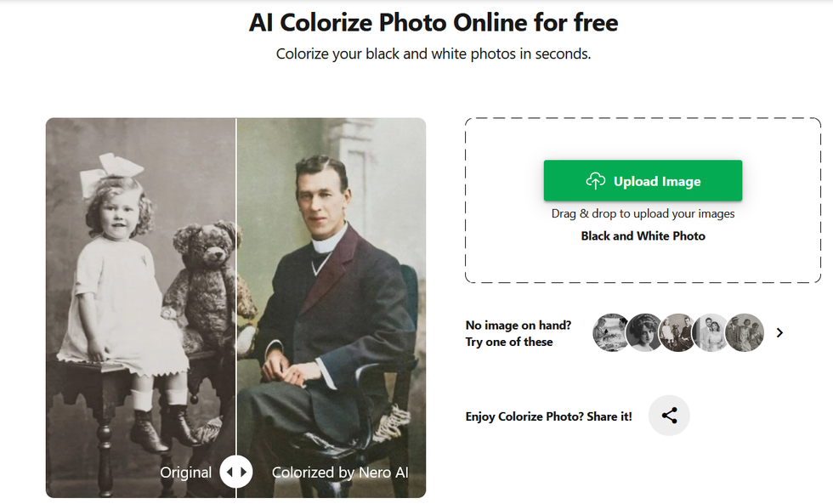Click the girl in the original photo half
Screen dimensions: 833x504
119,280
